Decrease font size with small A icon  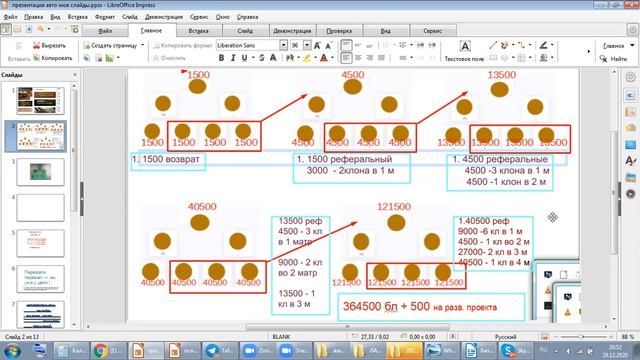328,45
